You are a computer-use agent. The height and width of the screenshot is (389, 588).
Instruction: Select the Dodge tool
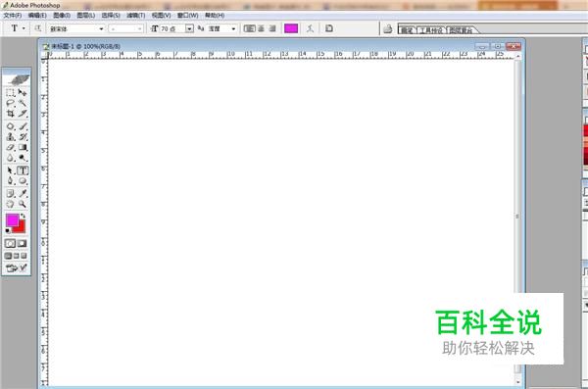coord(23,158)
